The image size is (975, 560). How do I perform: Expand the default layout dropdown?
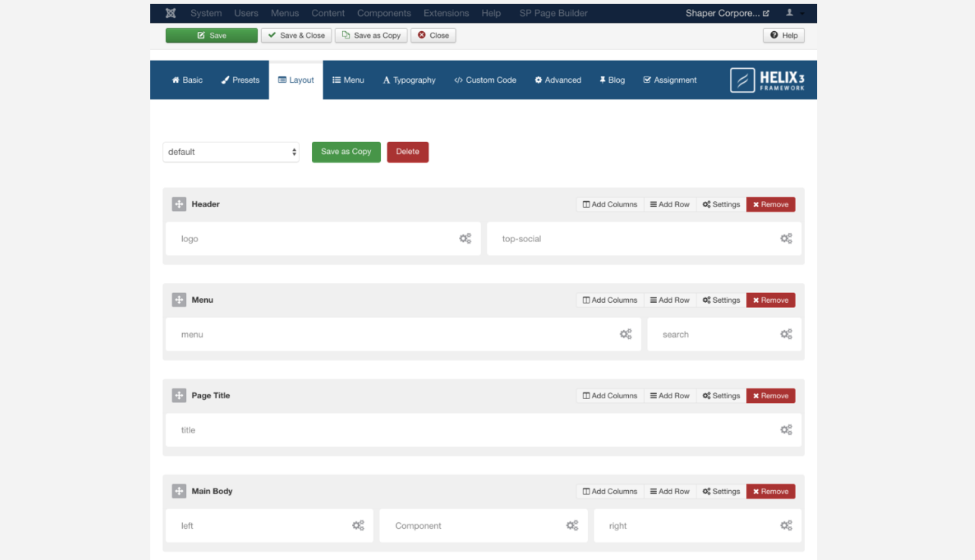(x=231, y=152)
